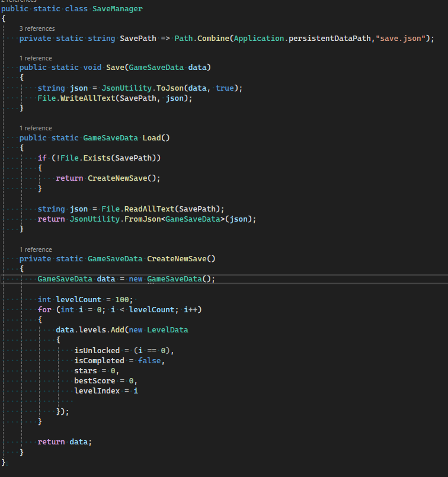The height and width of the screenshot is (477, 448).
Task: Click the FromJson method call
Action: point(142,219)
